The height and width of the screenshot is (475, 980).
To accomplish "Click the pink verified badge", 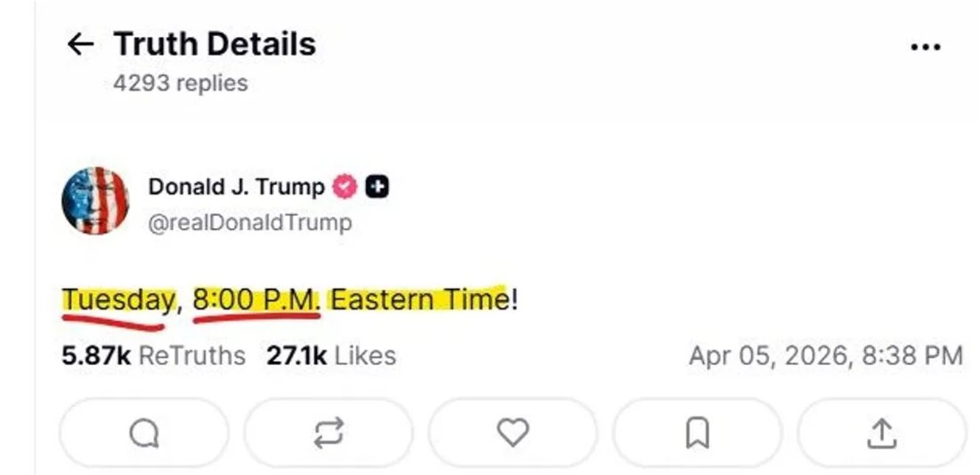I will coord(345,187).
